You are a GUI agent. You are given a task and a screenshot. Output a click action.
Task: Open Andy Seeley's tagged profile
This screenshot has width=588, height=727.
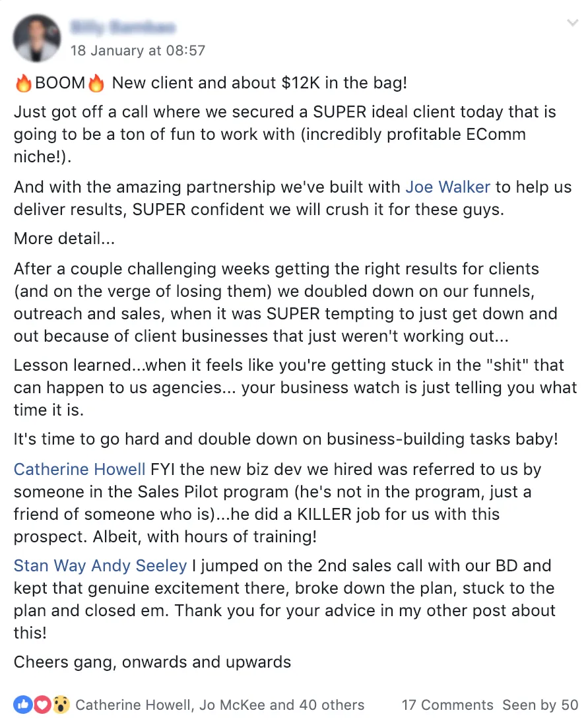tap(139, 565)
